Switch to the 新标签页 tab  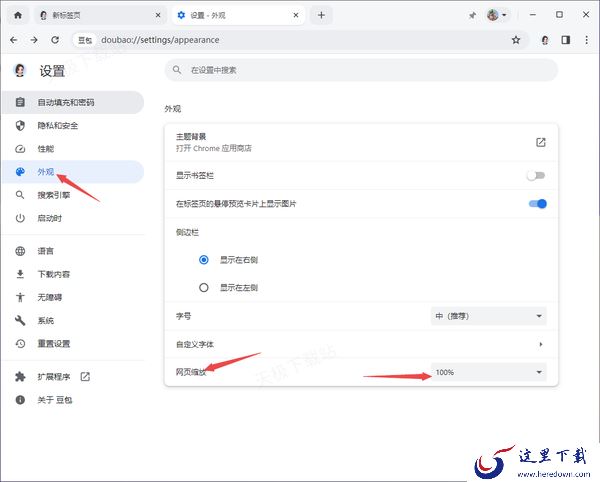coord(100,15)
